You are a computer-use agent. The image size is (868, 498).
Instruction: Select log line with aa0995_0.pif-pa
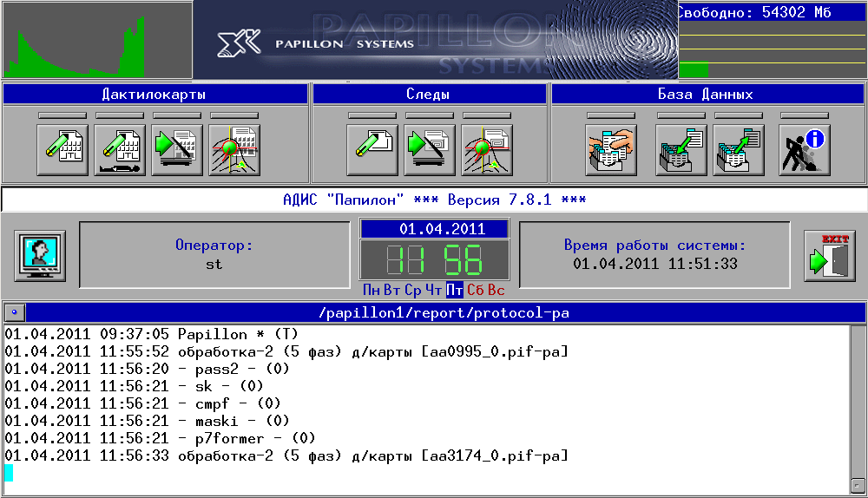click(x=286, y=351)
